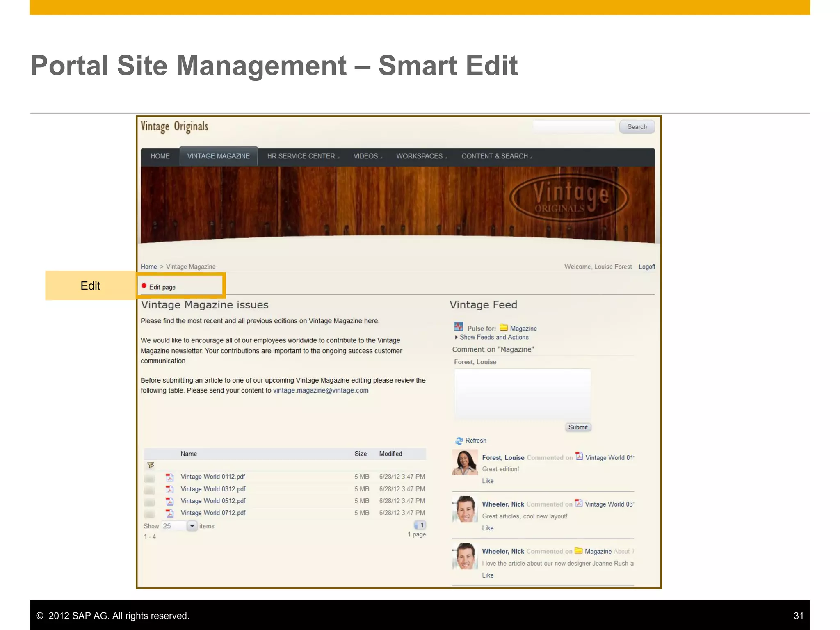Screen dimensions: 840x630
Task: Click the 'Vintage Magazine issues' heading
Action: click(205, 305)
